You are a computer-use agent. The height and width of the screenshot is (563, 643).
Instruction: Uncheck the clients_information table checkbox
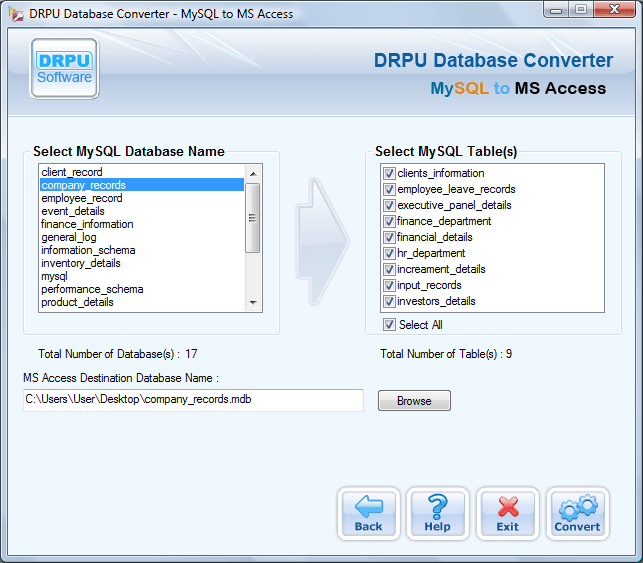click(389, 173)
